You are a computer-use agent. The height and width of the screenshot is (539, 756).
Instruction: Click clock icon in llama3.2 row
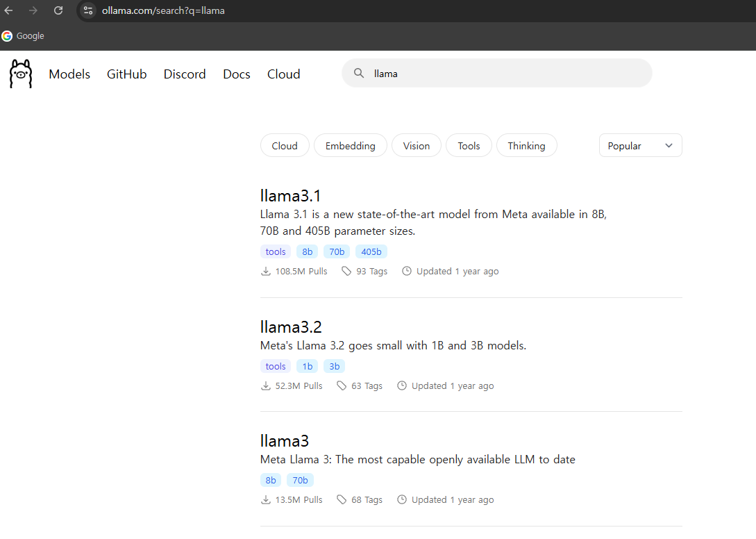(402, 385)
